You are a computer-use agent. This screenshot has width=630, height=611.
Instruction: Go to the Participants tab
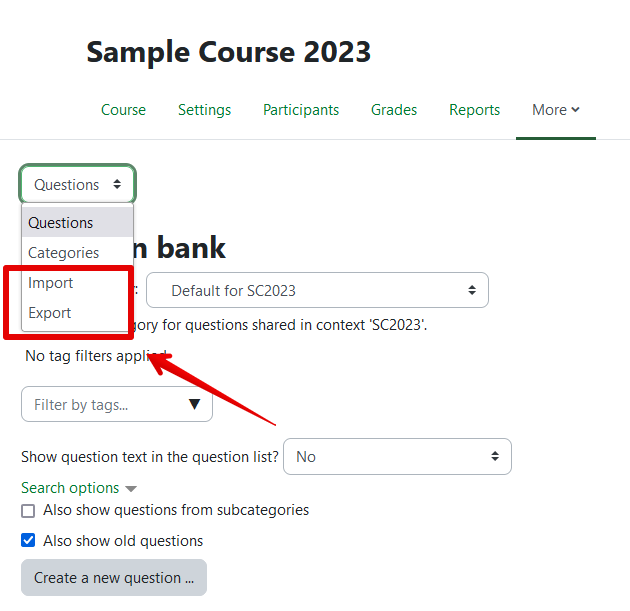[x=300, y=110]
